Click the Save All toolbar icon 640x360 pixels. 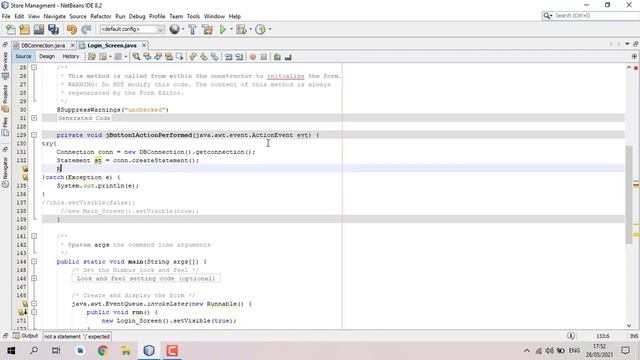(53, 29)
